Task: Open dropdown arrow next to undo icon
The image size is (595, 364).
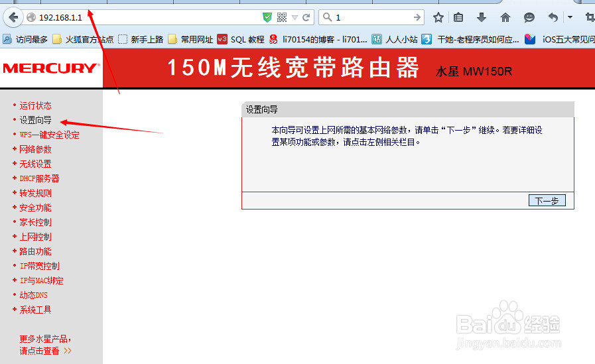Action: point(570,17)
